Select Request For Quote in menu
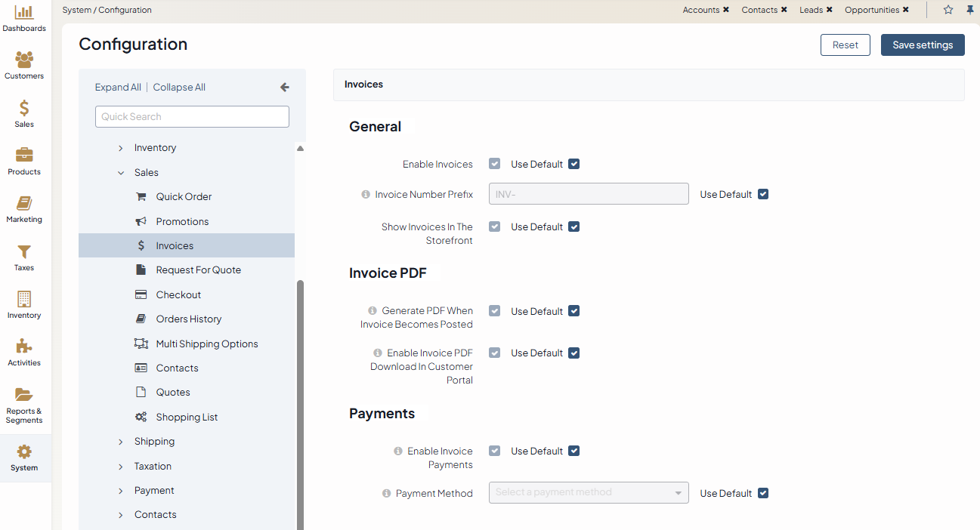 click(x=198, y=270)
